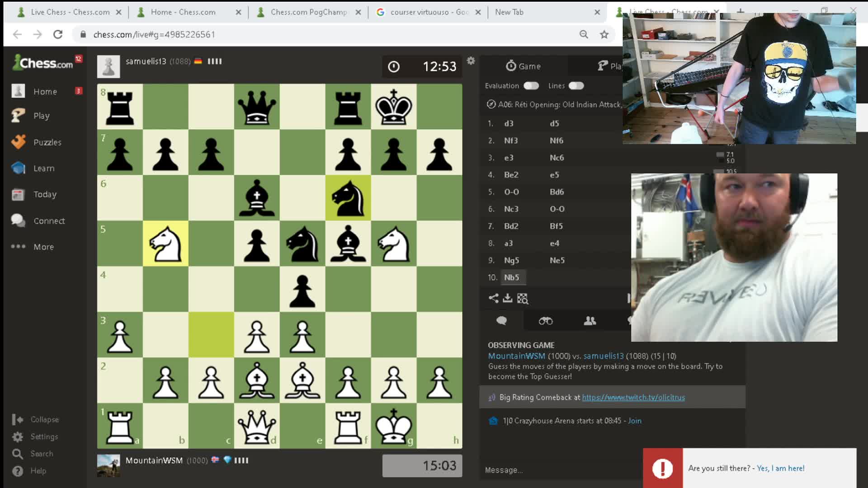Go back in browser history
This screenshot has height=488, width=868.
[x=17, y=34]
